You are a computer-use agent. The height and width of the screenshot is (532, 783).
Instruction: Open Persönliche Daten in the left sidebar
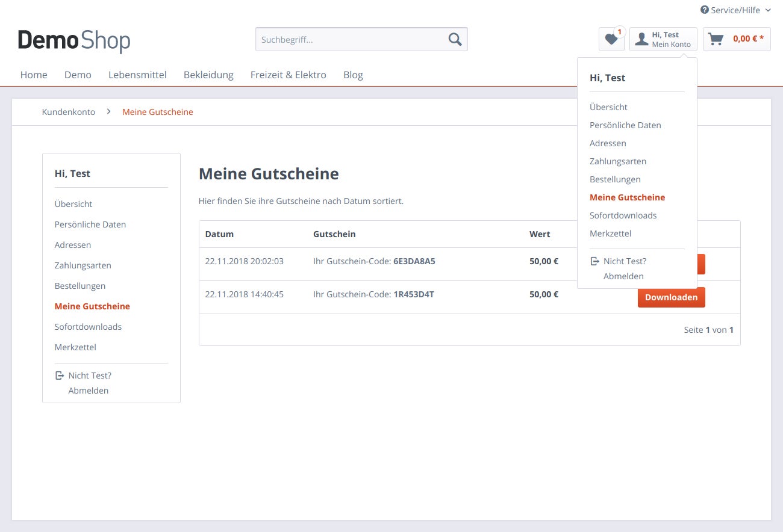pos(90,224)
